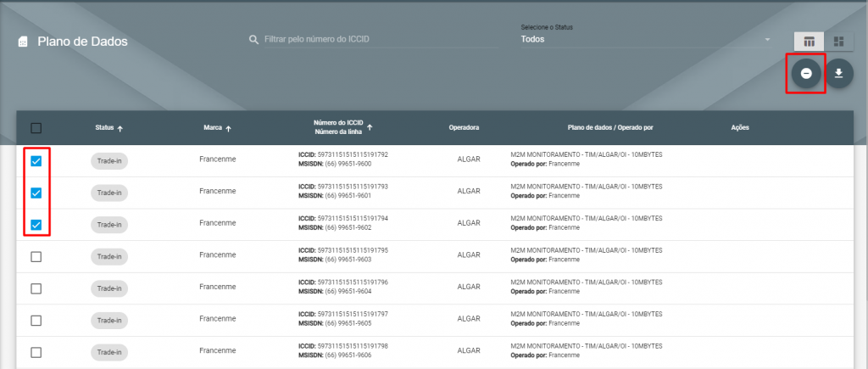Focus the Filtrar pelo número do ICCID field

[x=381, y=39]
